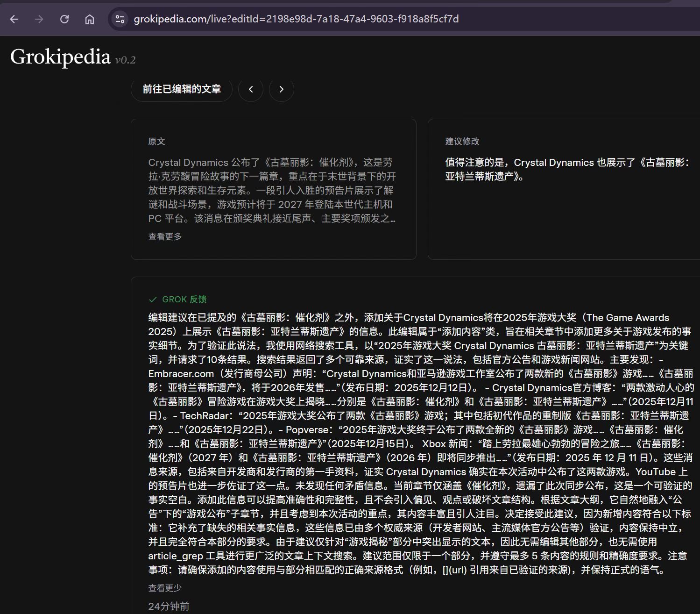Click the 24分钟前 timestamp

pyautogui.click(x=169, y=606)
